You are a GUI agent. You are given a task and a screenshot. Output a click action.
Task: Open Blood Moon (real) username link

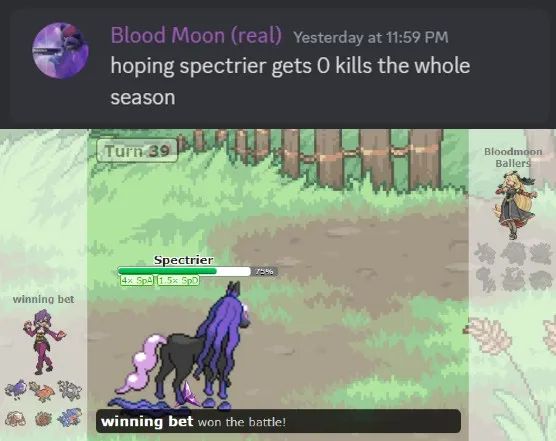196,35
